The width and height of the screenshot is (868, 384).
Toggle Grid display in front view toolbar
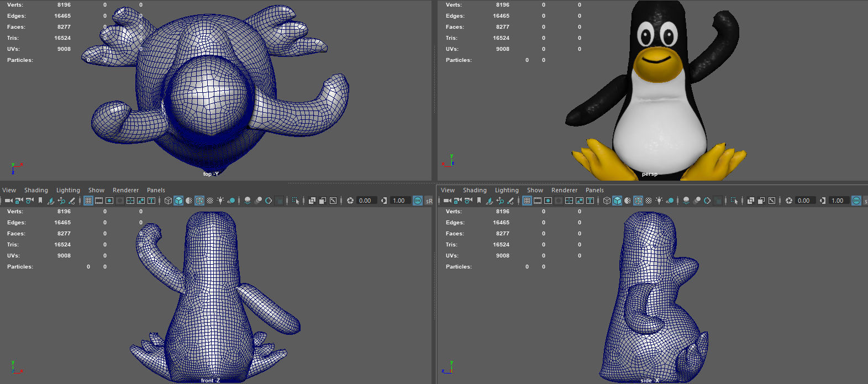coord(88,201)
